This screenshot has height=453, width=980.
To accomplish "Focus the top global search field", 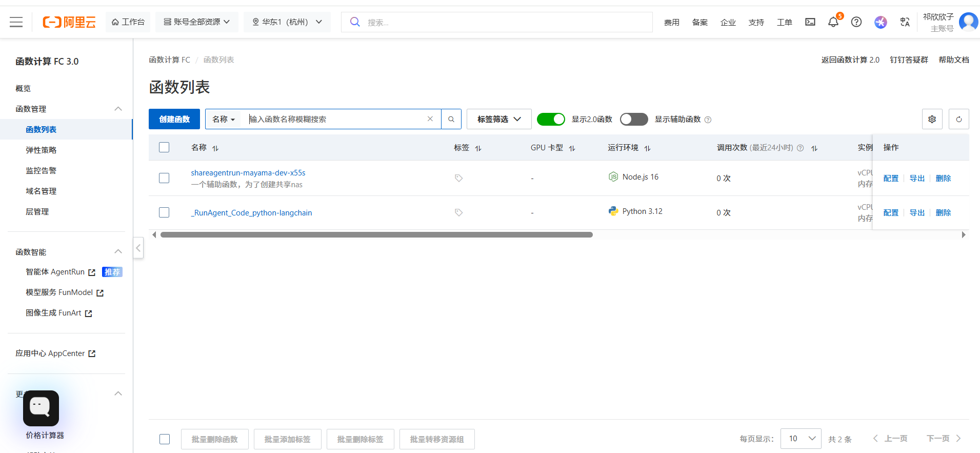I will (x=496, y=22).
